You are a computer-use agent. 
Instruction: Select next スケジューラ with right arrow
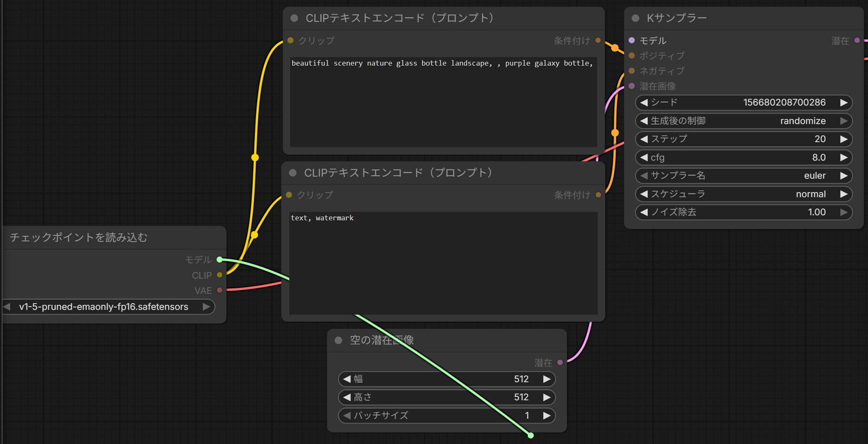(x=844, y=194)
